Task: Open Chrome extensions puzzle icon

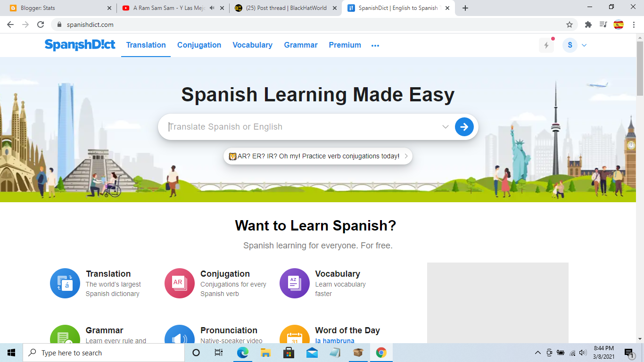Action: point(588,25)
